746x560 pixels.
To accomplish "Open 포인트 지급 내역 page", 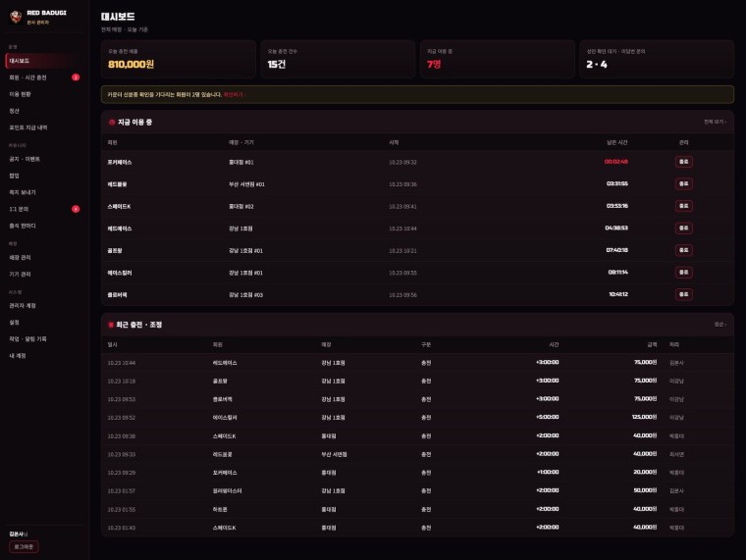I will (43, 127).
